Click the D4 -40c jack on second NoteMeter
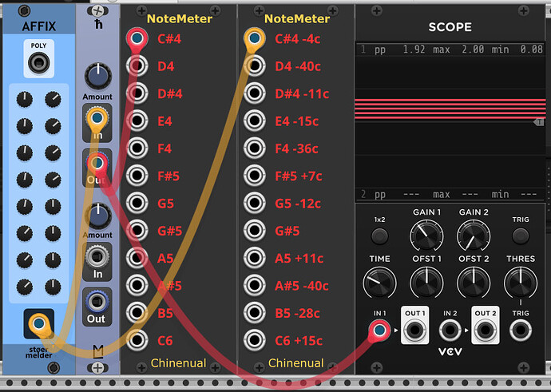This screenshot has height=392, width=551. (255, 65)
